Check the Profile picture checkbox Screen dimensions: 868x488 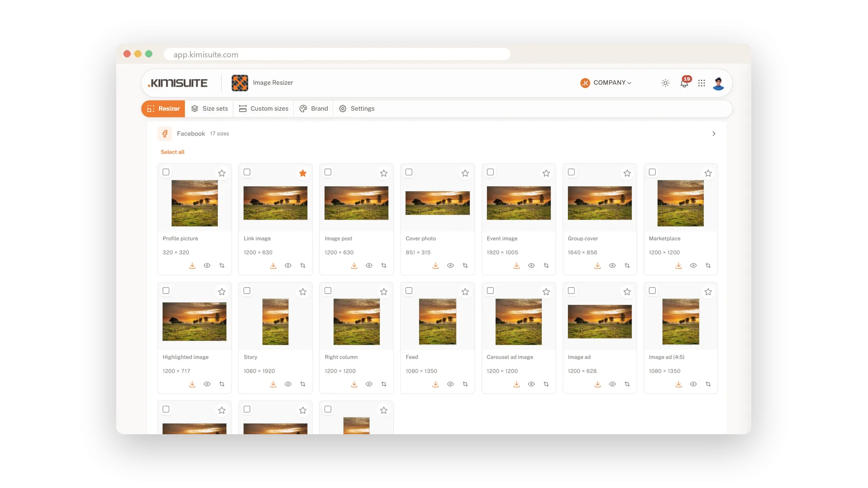pos(166,172)
